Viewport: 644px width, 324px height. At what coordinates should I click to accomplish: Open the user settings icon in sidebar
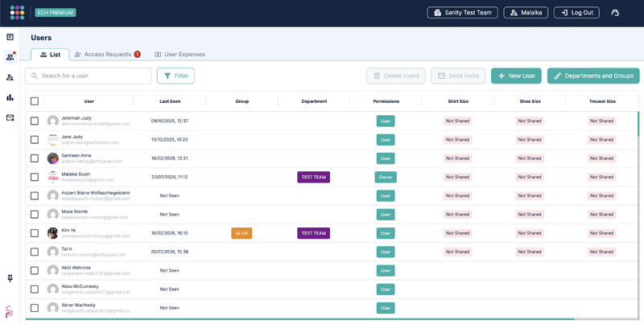(x=10, y=77)
